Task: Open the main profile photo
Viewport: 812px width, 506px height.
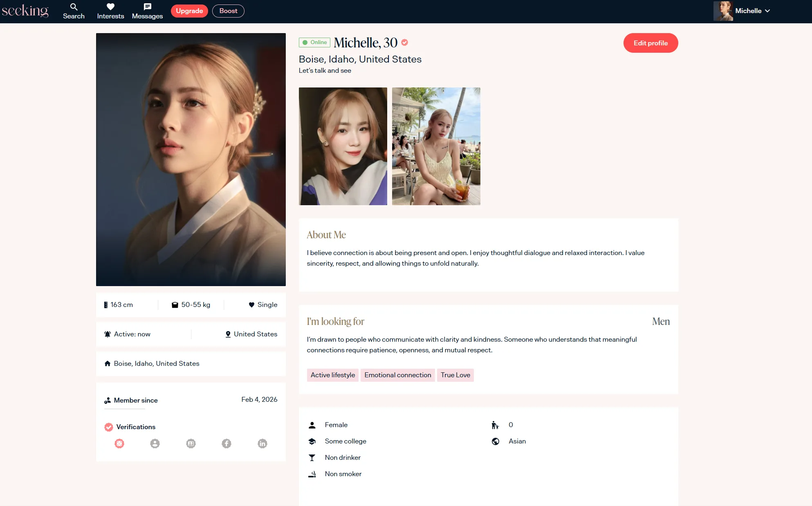Action: point(191,159)
